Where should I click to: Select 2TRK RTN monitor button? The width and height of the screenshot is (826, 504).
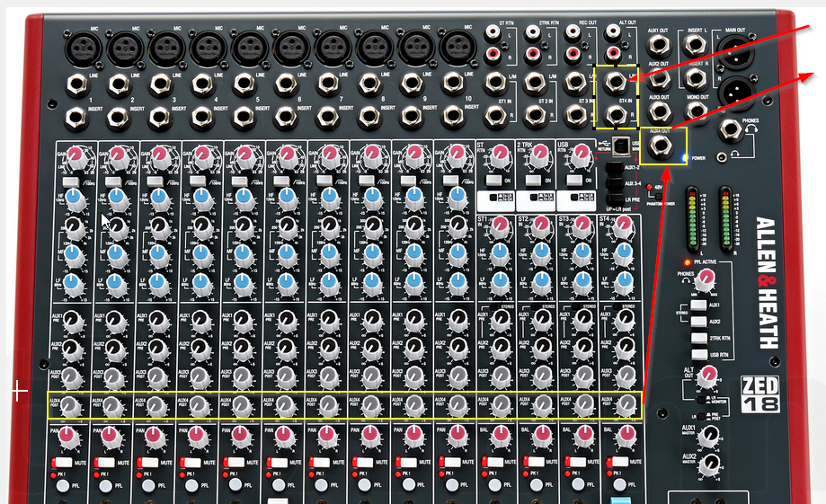tap(699, 338)
